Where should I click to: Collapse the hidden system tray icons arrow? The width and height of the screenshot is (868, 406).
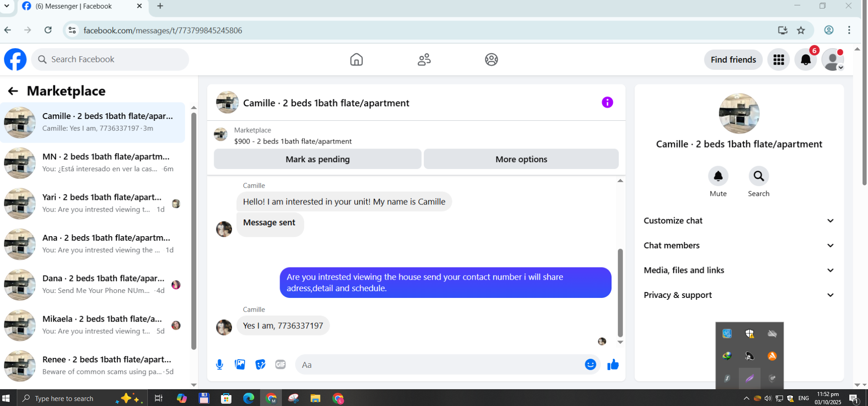pyautogui.click(x=746, y=398)
